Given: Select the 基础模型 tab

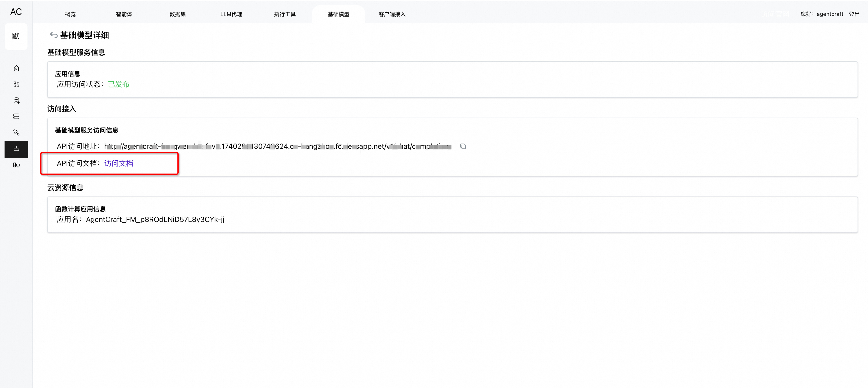Looking at the screenshot, I should pyautogui.click(x=338, y=14).
